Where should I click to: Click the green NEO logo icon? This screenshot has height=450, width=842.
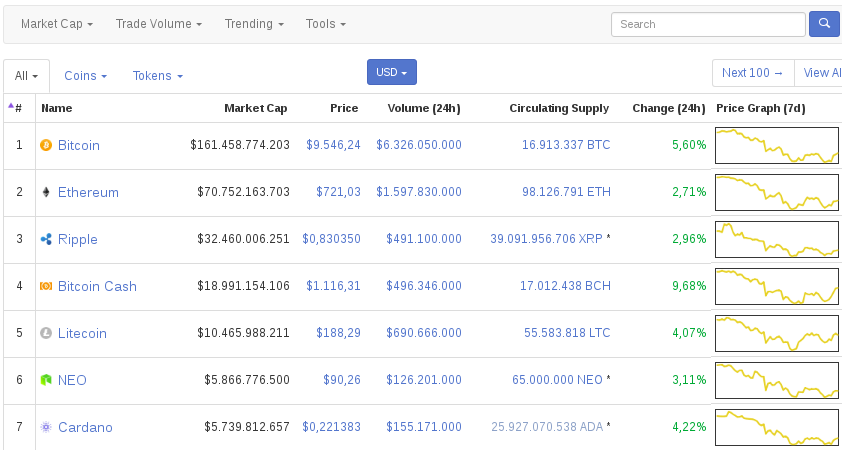point(45,381)
